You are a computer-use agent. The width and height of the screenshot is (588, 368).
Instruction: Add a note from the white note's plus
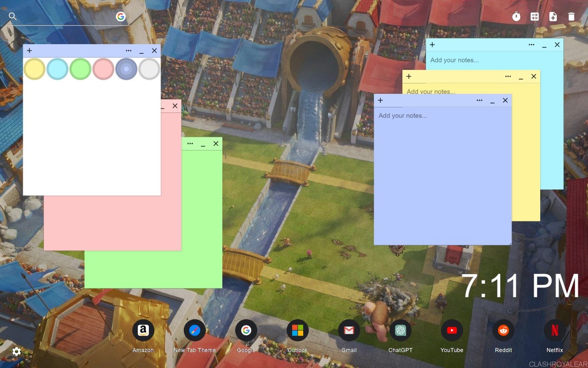(29, 51)
